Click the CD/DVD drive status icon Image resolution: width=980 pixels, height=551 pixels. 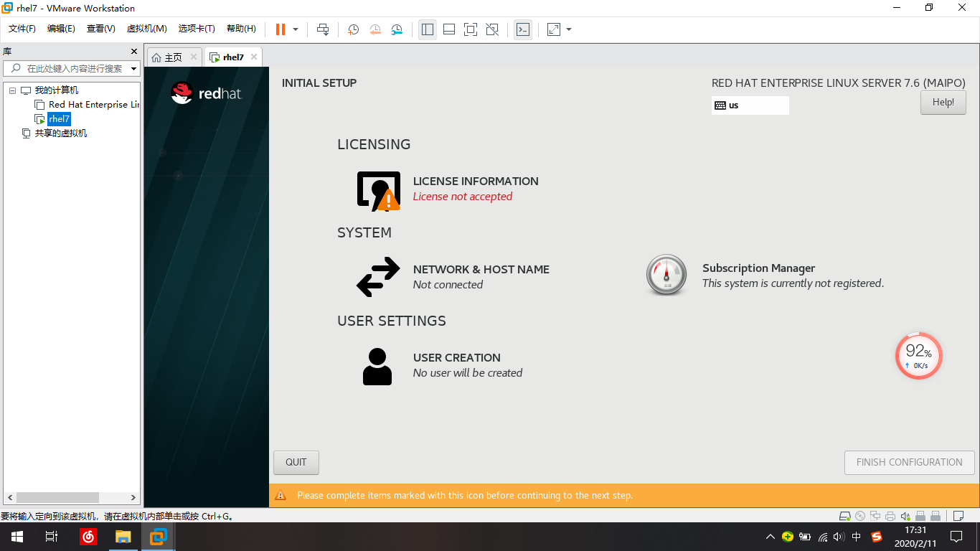(860, 516)
